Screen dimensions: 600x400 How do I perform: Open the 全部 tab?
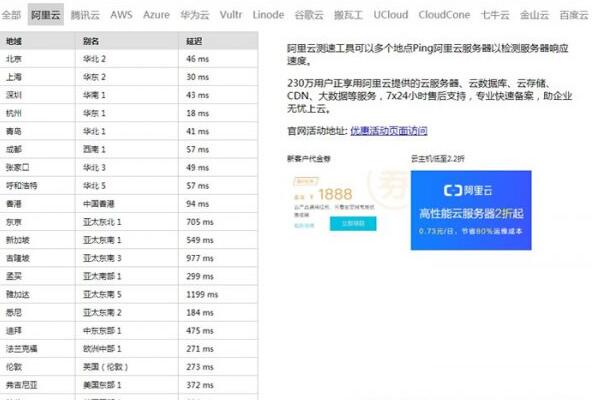pos(11,15)
